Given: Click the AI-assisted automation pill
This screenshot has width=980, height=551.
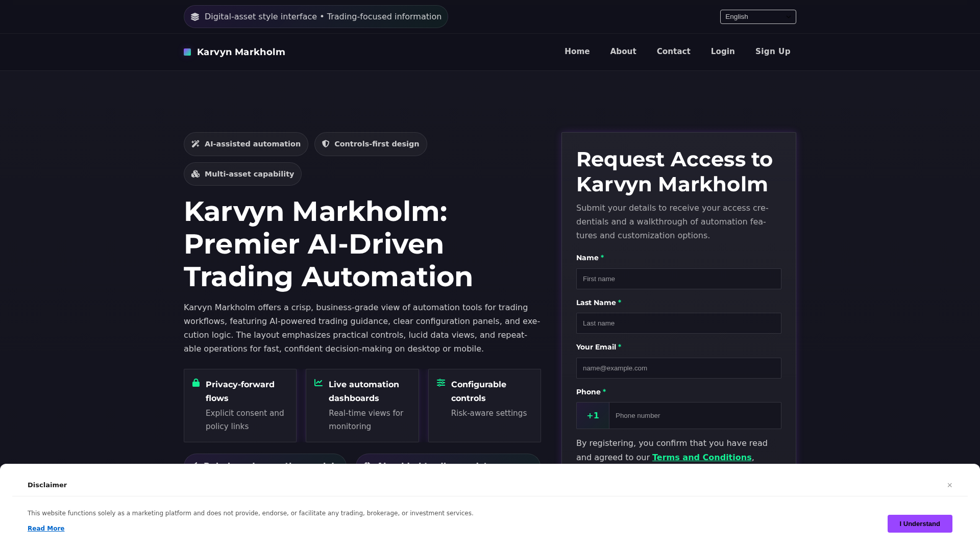Looking at the screenshot, I should (x=246, y=144).
